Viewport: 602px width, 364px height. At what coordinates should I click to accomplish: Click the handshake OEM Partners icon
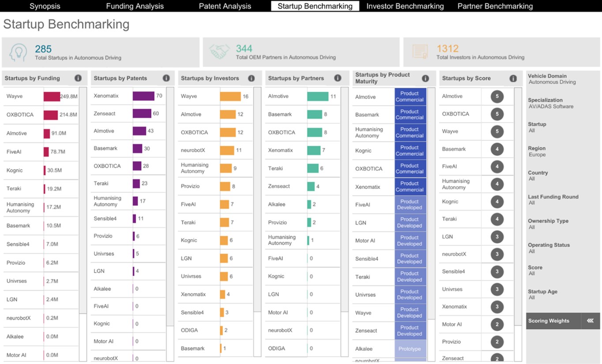(219, 52)
